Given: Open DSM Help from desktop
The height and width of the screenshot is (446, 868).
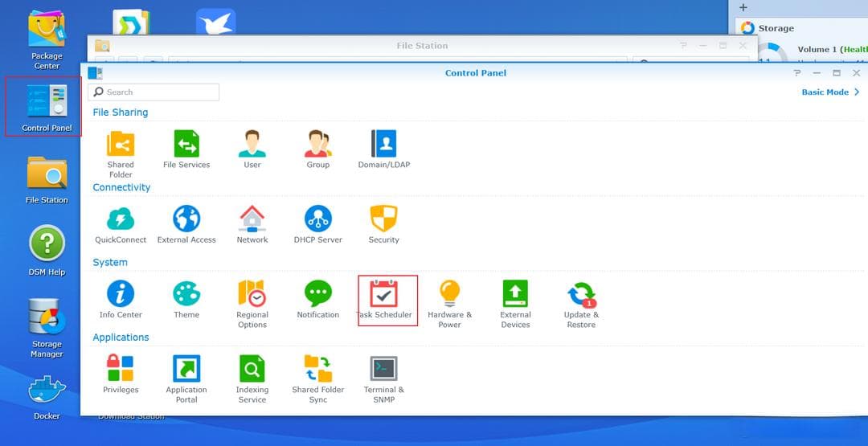Looking at the screenshot, I should (47, 251).
